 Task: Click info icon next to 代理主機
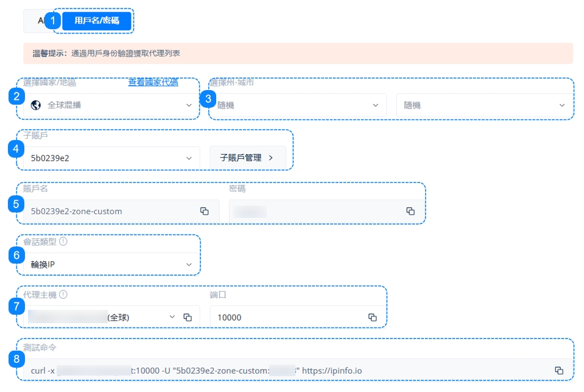(63, 295)
